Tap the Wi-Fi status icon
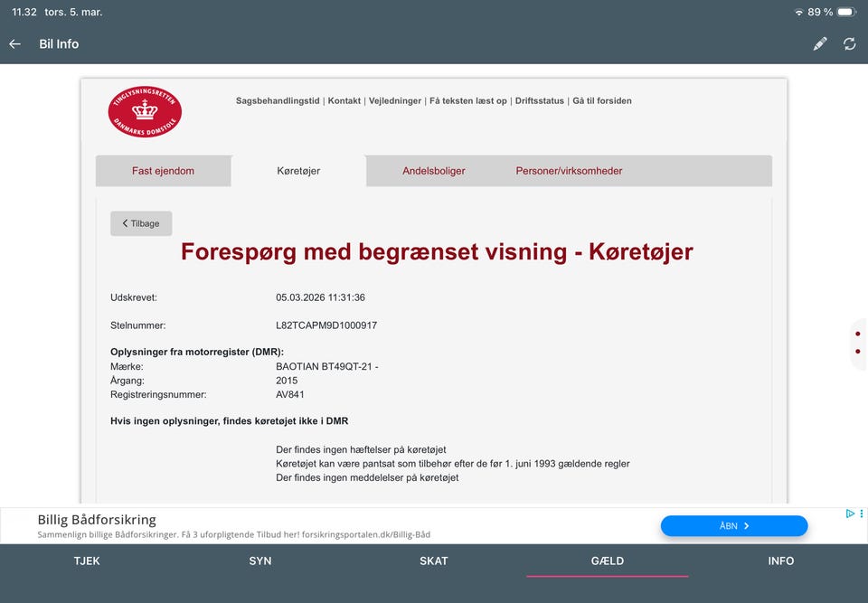 click(x=798, y=12)
